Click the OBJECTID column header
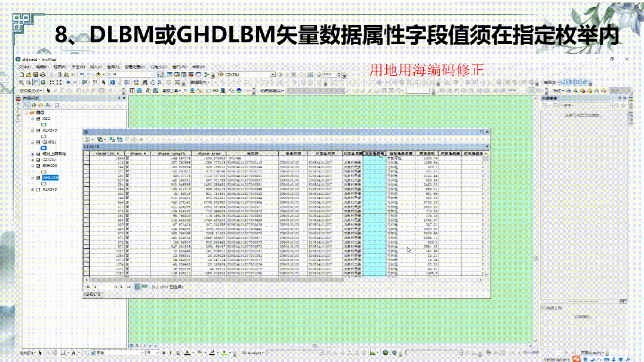 click(107, 153)
